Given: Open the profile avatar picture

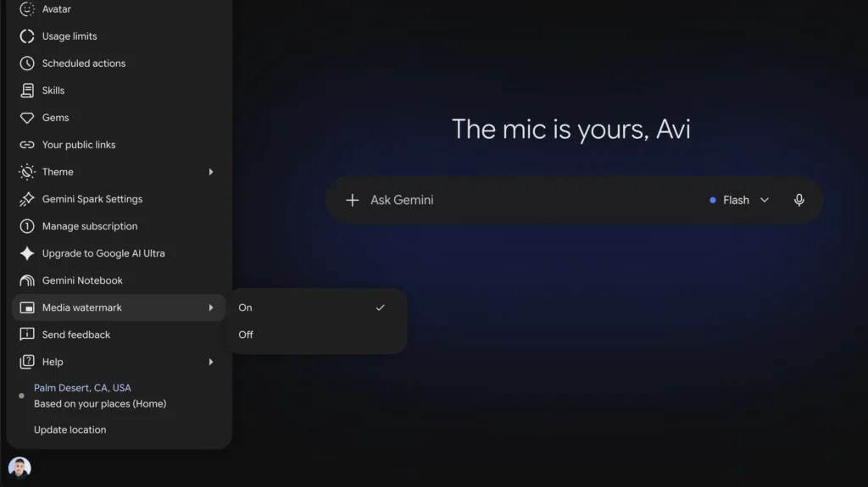Looking at the screenshot, I should coord(19,468).
